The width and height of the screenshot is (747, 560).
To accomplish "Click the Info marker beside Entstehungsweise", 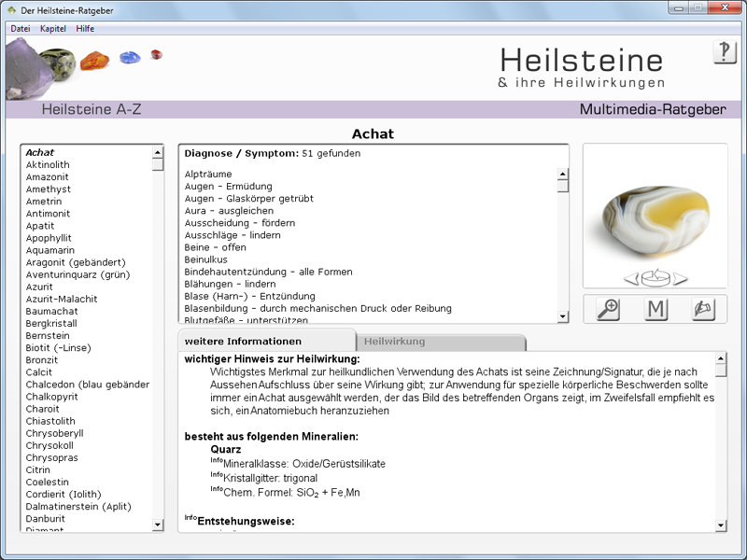I will (x=190, y=518).
